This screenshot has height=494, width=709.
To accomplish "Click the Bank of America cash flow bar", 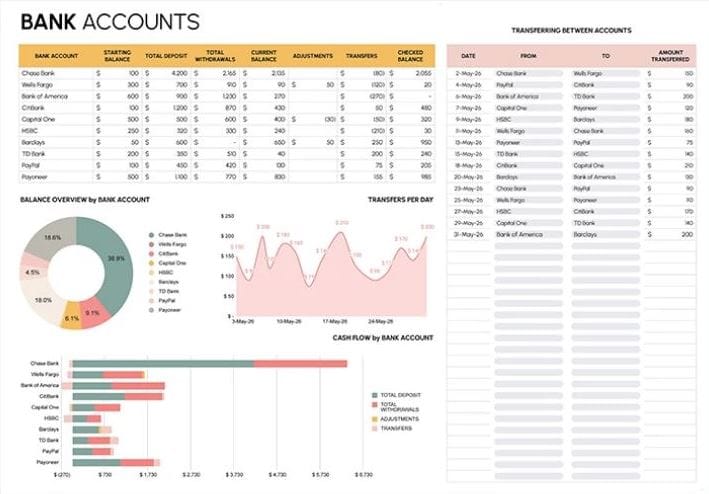I will click(113, 386).
